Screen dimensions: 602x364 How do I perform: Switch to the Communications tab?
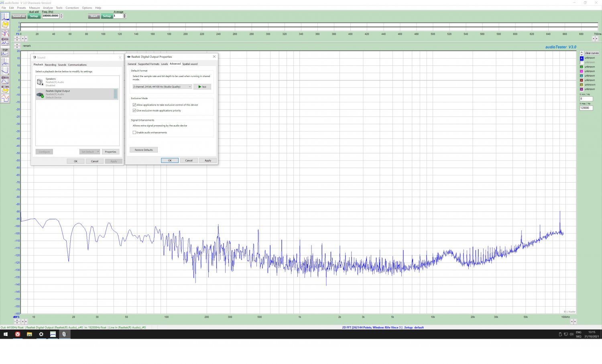pos(77,65)
